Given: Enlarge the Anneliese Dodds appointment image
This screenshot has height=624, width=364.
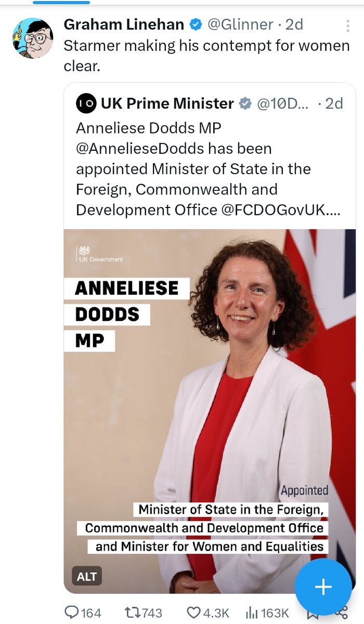Looking at the screenshot, I should 210,411.
